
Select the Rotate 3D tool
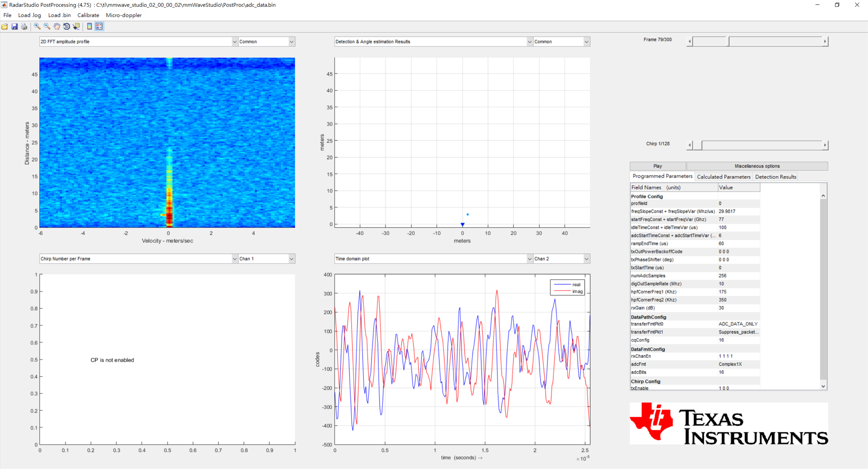coord(66,26)
